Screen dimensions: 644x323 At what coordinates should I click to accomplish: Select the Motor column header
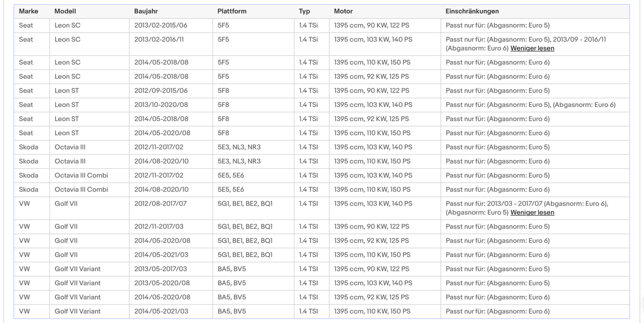tap(343, 11)
